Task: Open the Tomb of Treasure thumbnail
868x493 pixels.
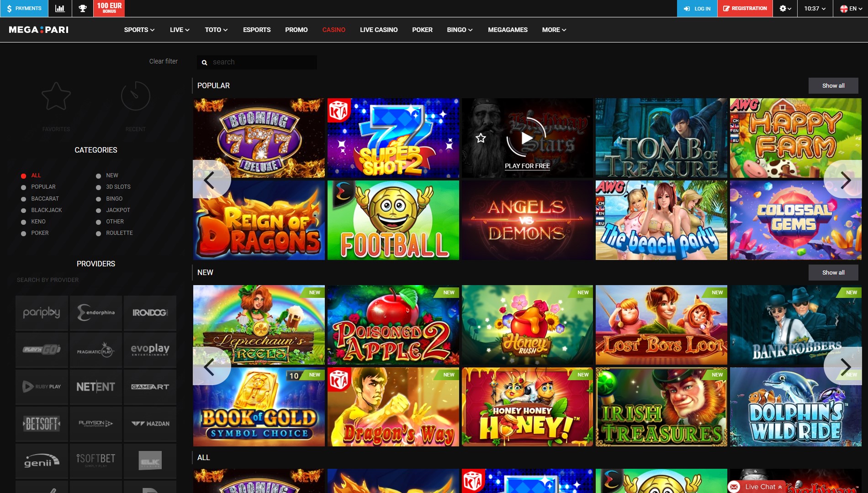Action: tap(661, 138)
